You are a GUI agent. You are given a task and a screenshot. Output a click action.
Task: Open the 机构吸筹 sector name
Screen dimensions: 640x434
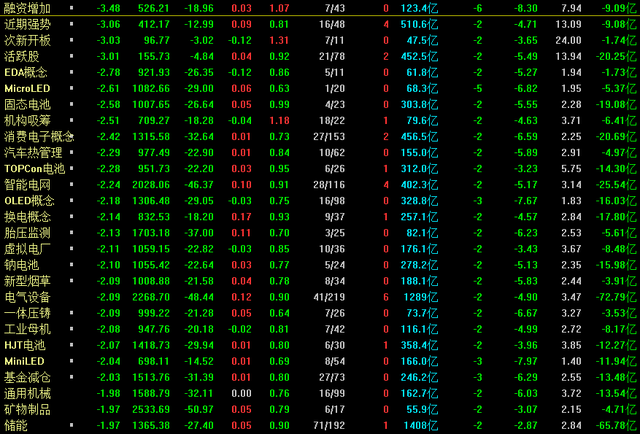tap(27, 120)
